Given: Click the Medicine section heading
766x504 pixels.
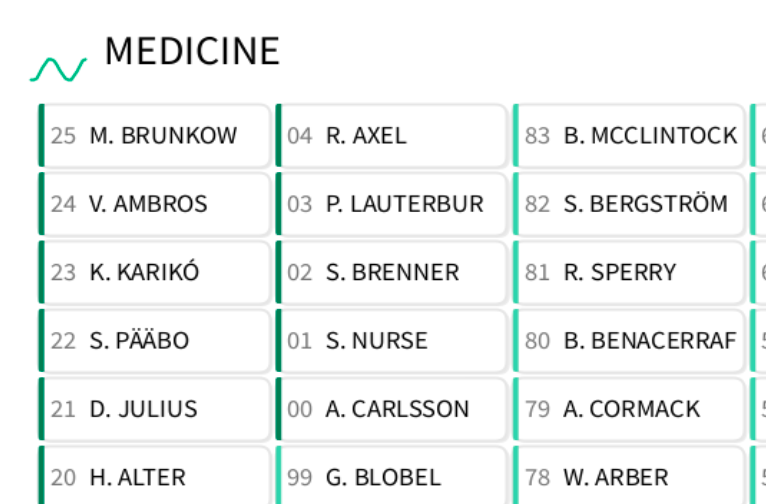Looking at the screenshot, I should (x=192, y=52).
